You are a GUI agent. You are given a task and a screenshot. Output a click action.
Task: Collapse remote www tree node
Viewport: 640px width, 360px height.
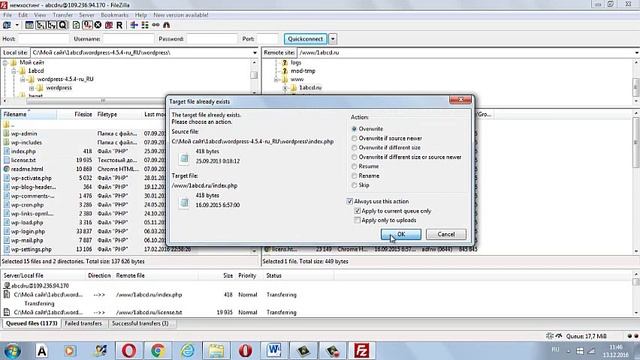[x=276, y=79]
